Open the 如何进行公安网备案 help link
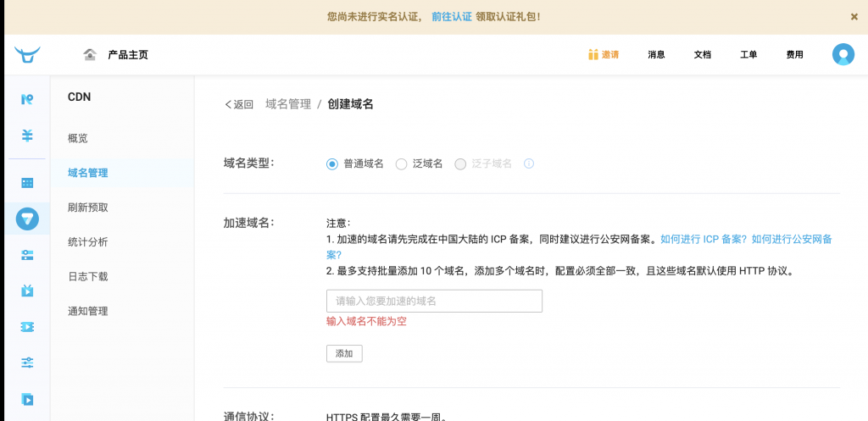The height and width of the screenshot is (421, 868). 792,240
